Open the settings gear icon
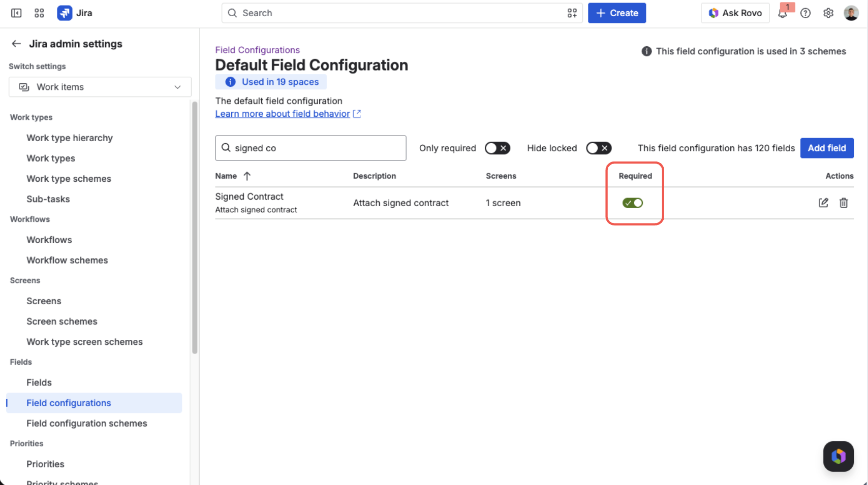Viewport: 868px width, 485px height. coord(828,13)
